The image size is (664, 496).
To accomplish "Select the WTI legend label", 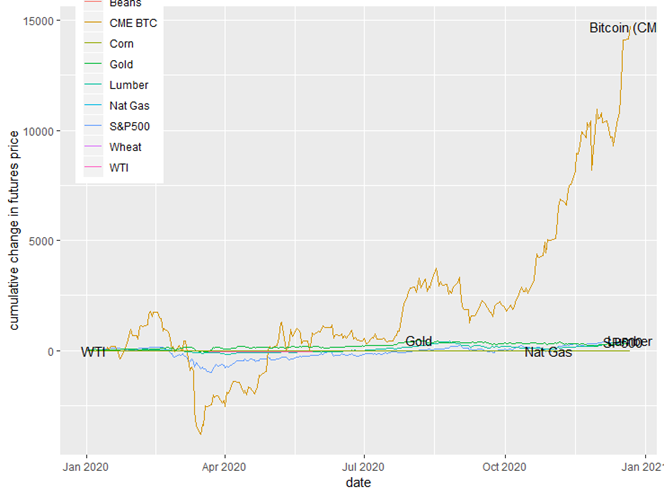I will pos(120,167).
